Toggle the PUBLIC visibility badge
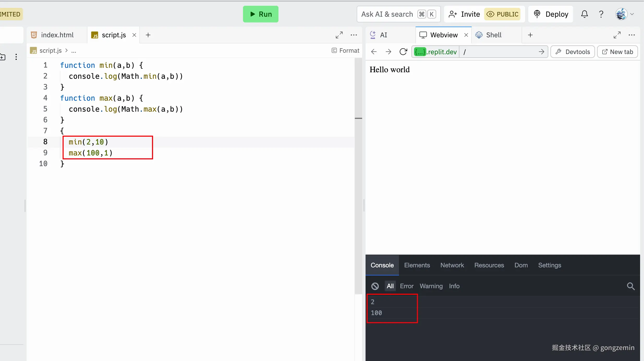Screen dimensions: 644x361 [502, 14]
